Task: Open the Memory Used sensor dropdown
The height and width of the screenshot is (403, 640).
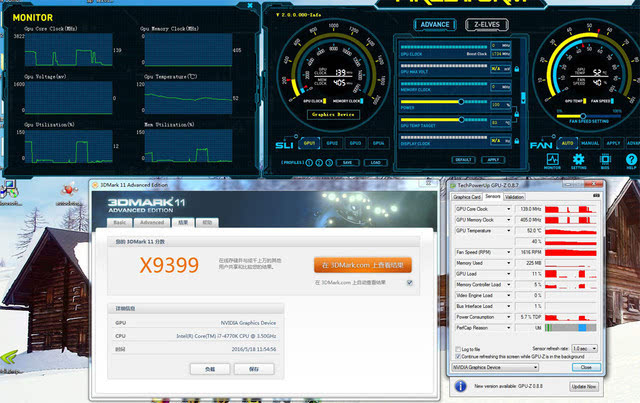Action: 509,263
